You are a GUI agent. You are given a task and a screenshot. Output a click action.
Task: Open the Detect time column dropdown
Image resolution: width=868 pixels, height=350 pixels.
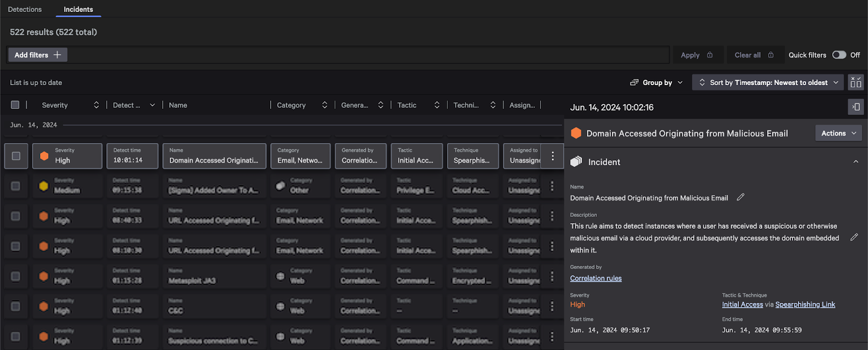pyautogui.click(x=152, y=105)
